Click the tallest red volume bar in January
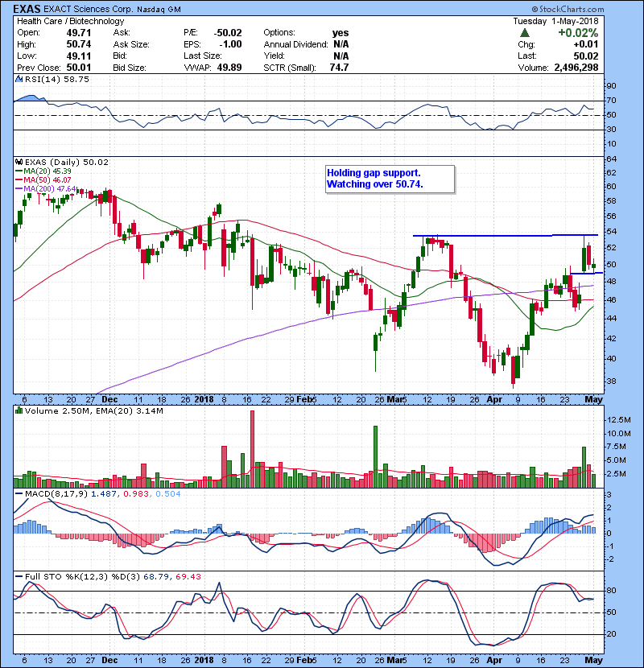The height and width of the screenshot is (668, 644). pyautogui.click(x=252, y=449)
